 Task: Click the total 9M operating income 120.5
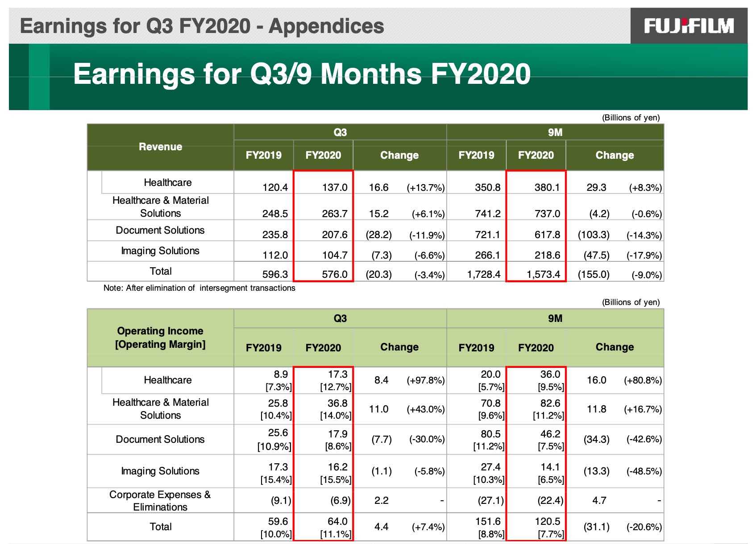(x=547, y=521)
